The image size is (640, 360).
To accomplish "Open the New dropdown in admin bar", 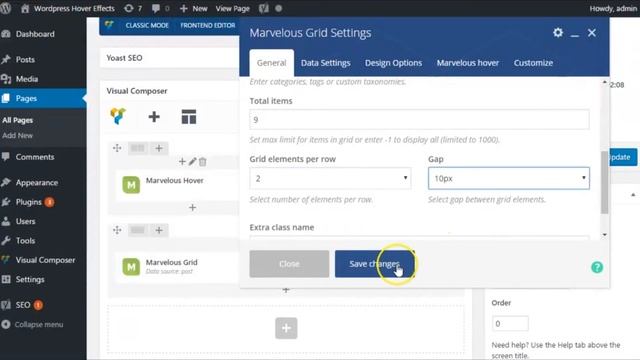I will [x=193, y=8].
